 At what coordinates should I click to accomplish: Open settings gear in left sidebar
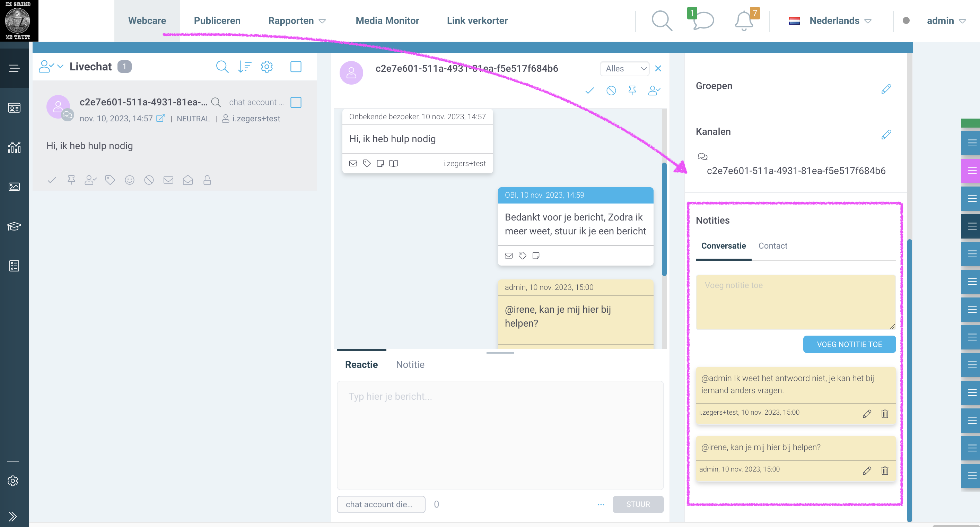(13, 481)
